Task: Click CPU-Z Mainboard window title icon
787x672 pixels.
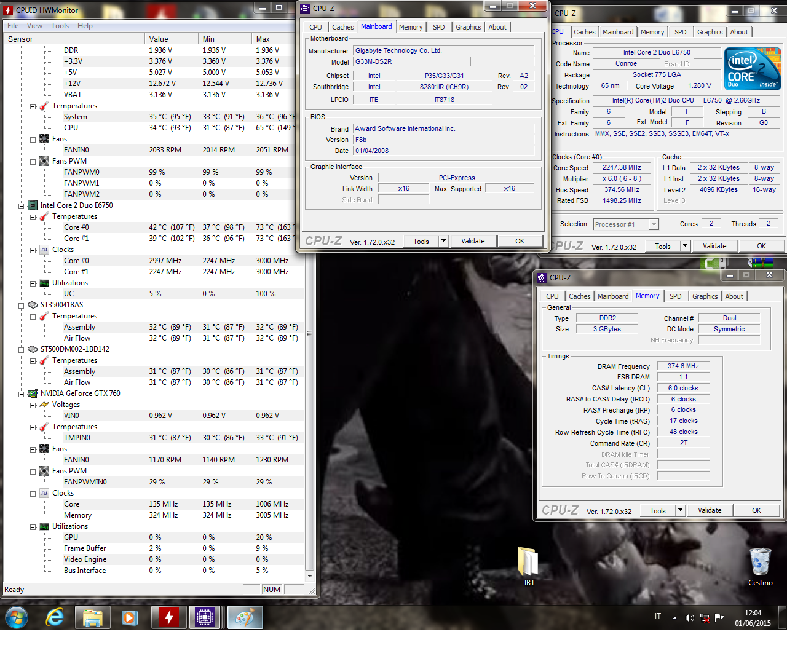Action: click(305, 8)
